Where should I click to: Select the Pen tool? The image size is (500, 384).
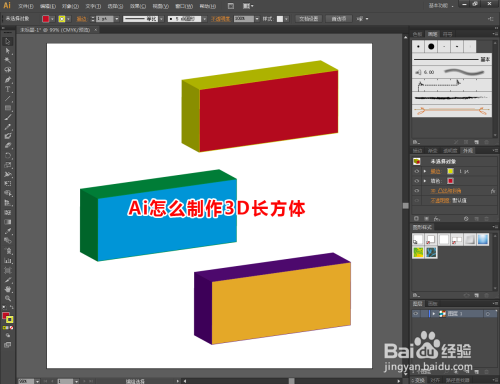(x=8, y=80)
